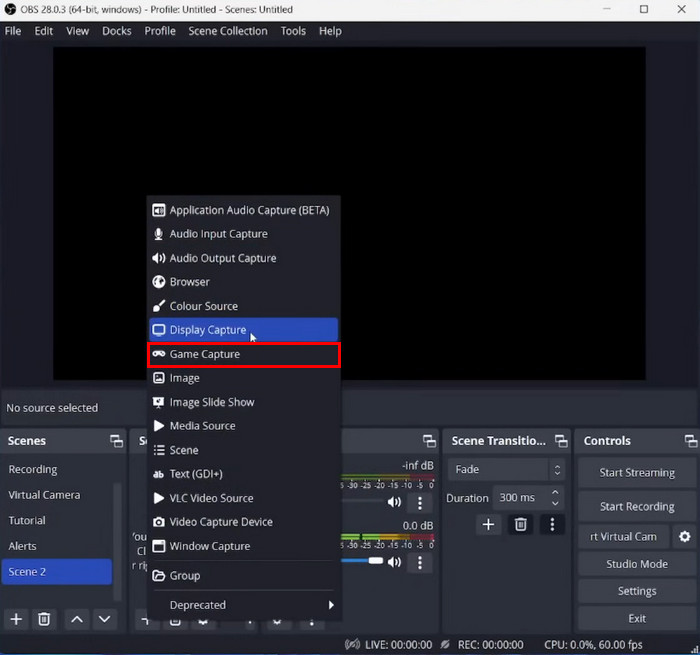The height and width of the screenshot is (655, 700).
Task: Select VLC Video Source
Action: (244, 498)
